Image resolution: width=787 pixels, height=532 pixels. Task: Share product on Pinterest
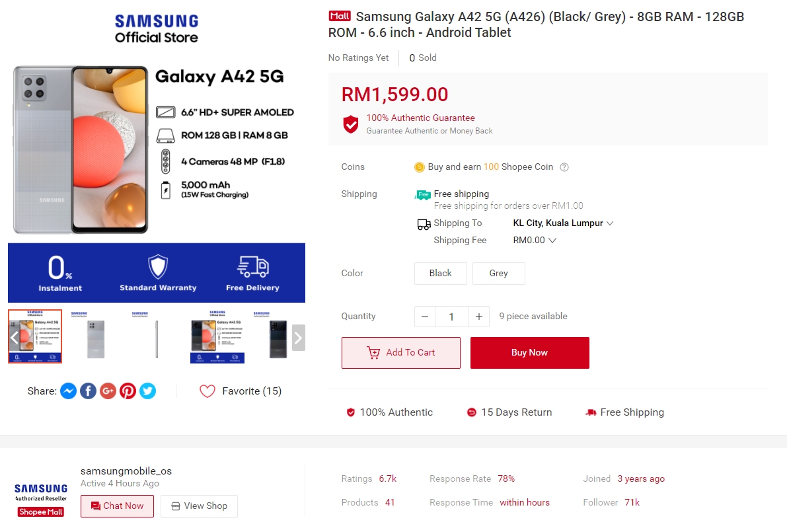128,391
